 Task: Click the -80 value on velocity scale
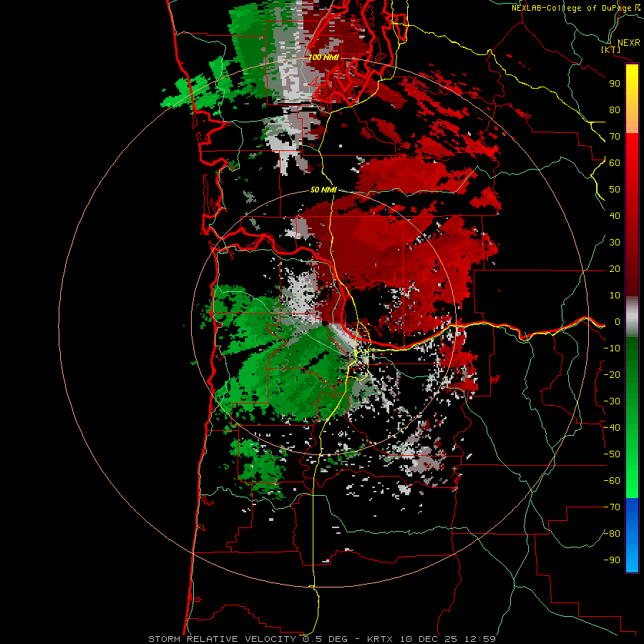tap(612, 534)
